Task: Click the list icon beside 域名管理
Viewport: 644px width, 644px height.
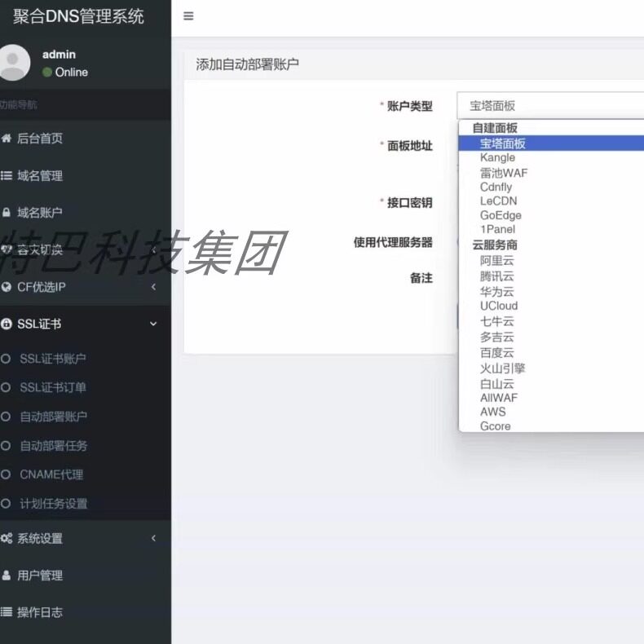Action: pyautogui.click(x=7, y=176)
